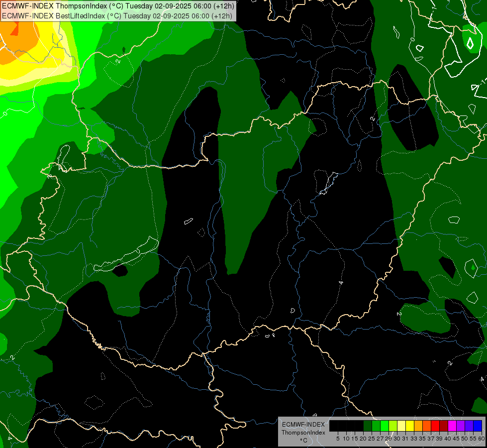Image resolution: width=487 pixels, height=448 pixels.
Task: Click the pure yellow 31–33 legend swatch
Action: (410, 426)
